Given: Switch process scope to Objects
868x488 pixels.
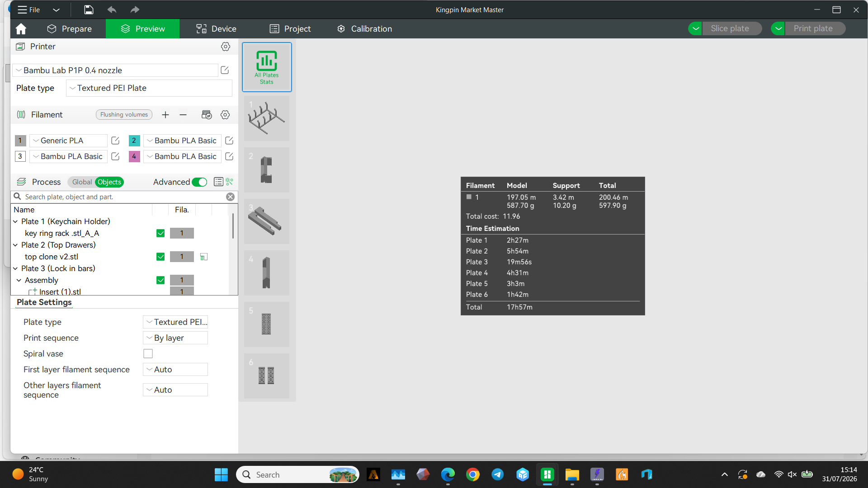Looking at the screenshot, I should tap(109, 182).
